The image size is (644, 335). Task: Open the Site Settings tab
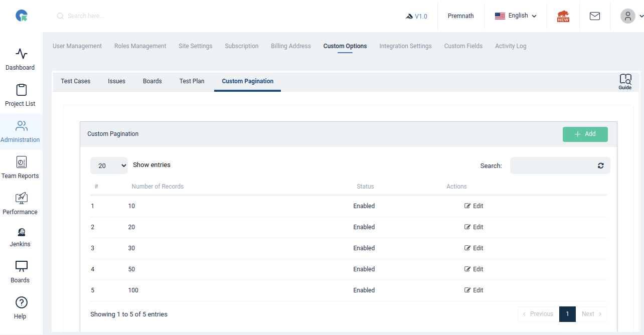tap(196, 46)
